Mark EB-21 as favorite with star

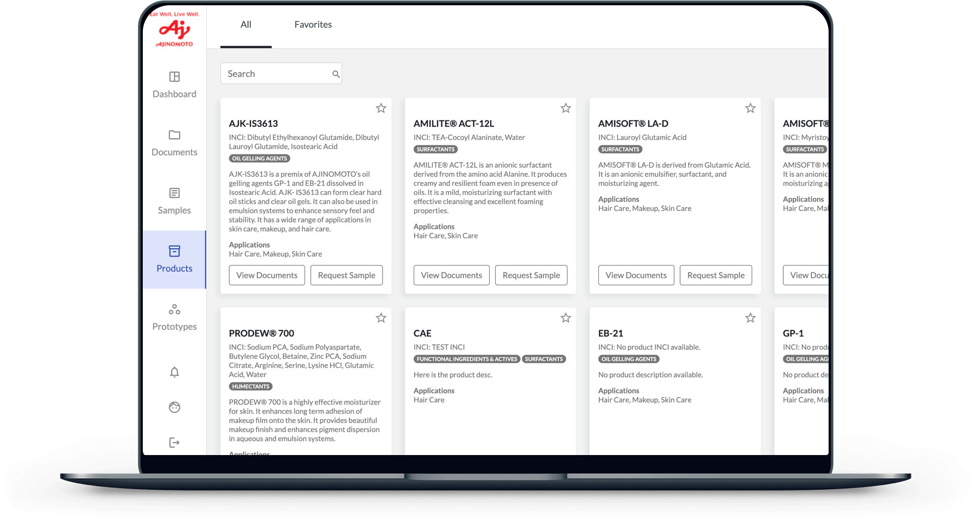pos(750,318)
